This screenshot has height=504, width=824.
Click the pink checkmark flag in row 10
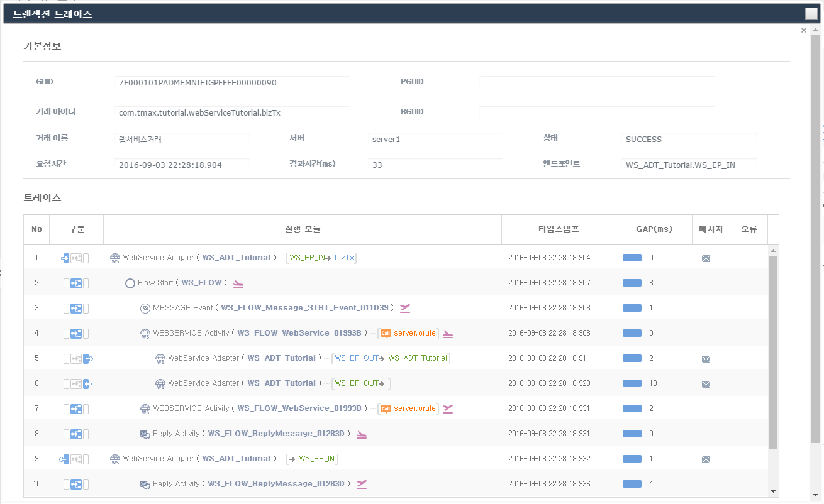pos(362,484)
